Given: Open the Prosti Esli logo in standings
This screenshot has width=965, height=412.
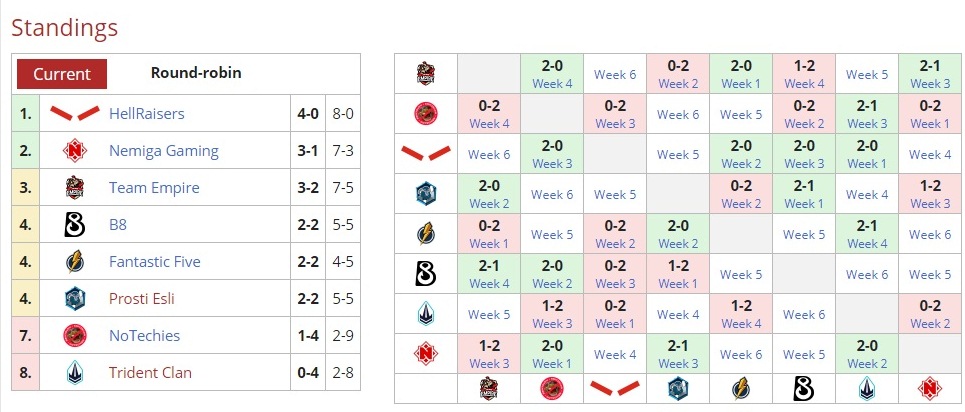Looking at the screenshot, I should pos(74,298).
